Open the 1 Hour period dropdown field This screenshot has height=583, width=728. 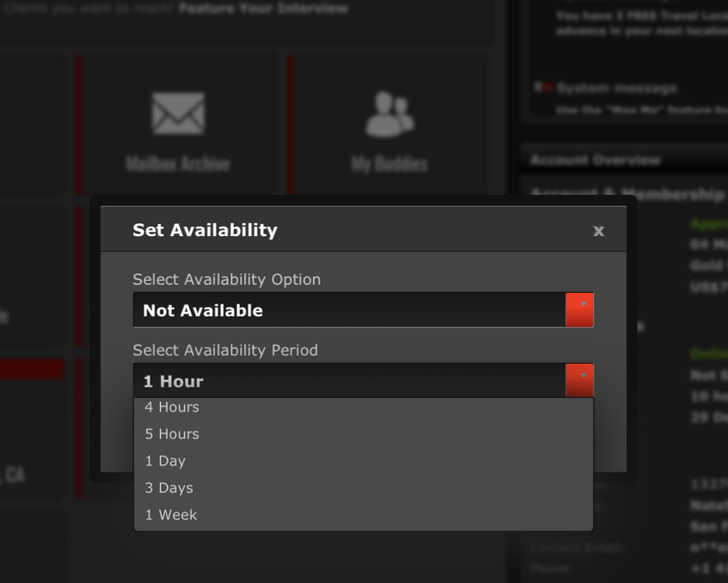click(x=350, y=381)
